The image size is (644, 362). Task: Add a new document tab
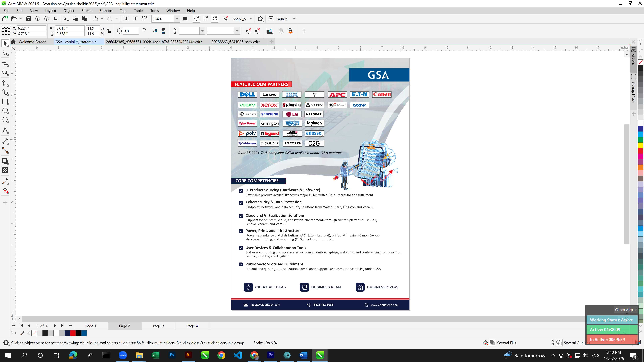[272, 41]
